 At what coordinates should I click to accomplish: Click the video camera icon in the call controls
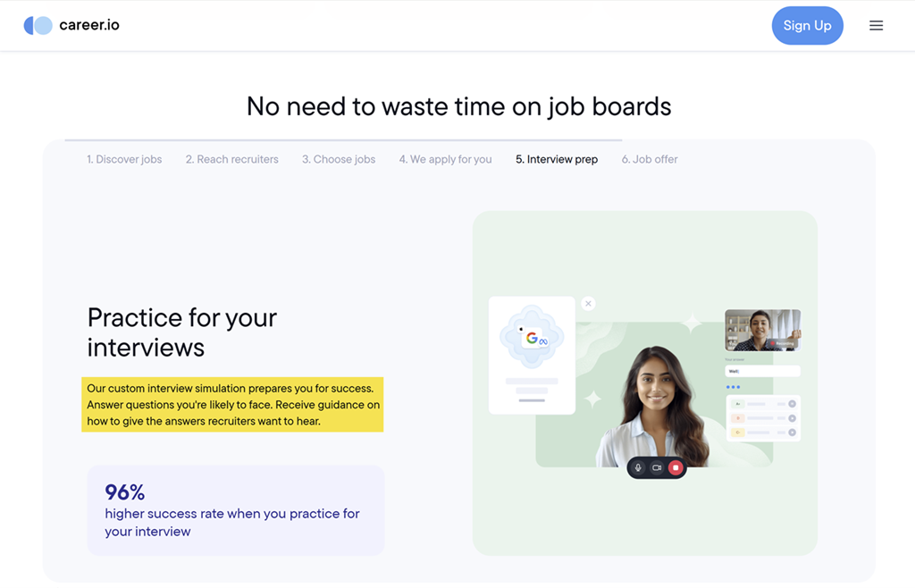(x=657, y=467)
